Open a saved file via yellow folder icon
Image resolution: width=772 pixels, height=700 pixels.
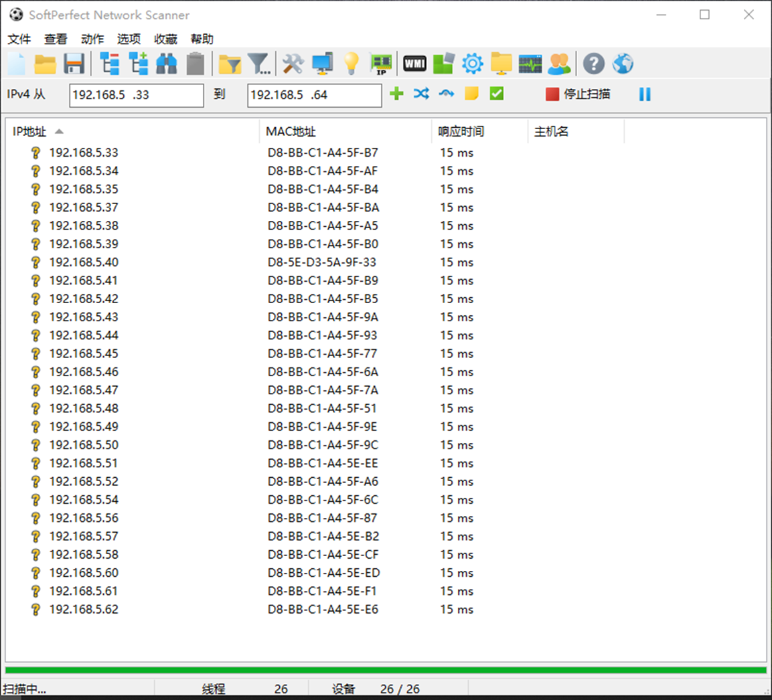(x=45, y=64)
